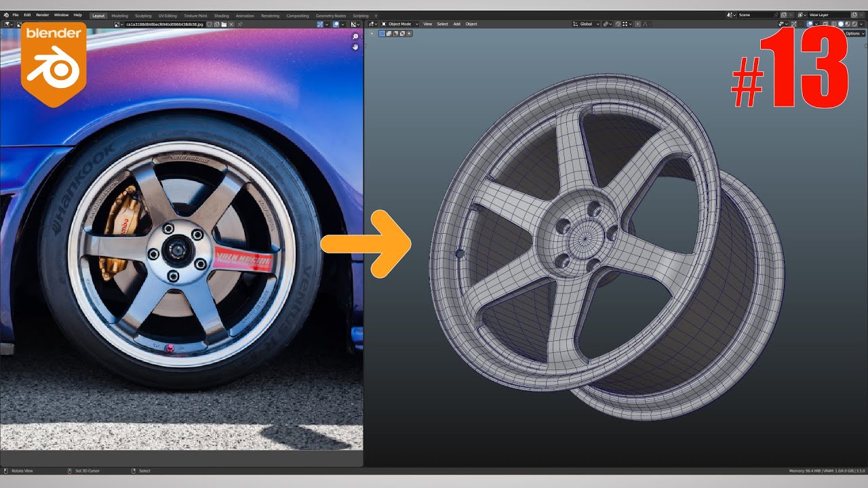This screenshot has height=488, width=868.
Task: Expand image editor overlays dropdown
Action: pyautogui.click(x=343, y=24)
